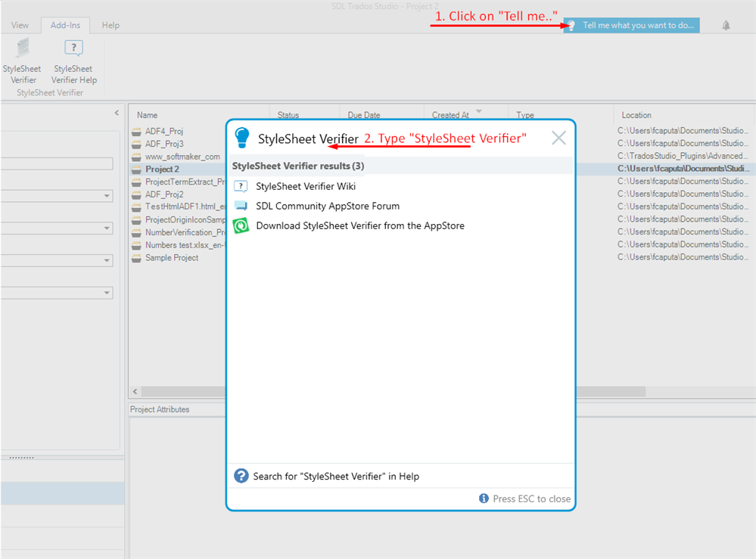Click the notification bell icon
756x559 pixels.
click(726, 26)
